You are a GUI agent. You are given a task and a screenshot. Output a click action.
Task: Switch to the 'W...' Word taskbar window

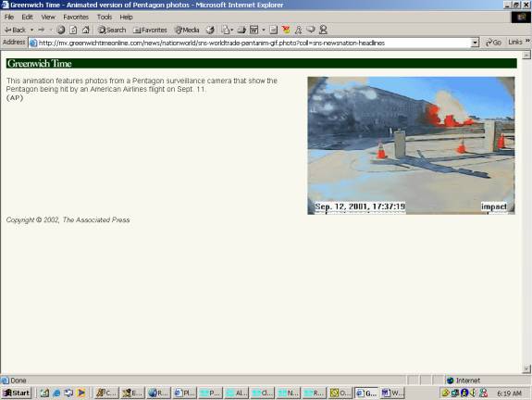[x=392, y=393]
